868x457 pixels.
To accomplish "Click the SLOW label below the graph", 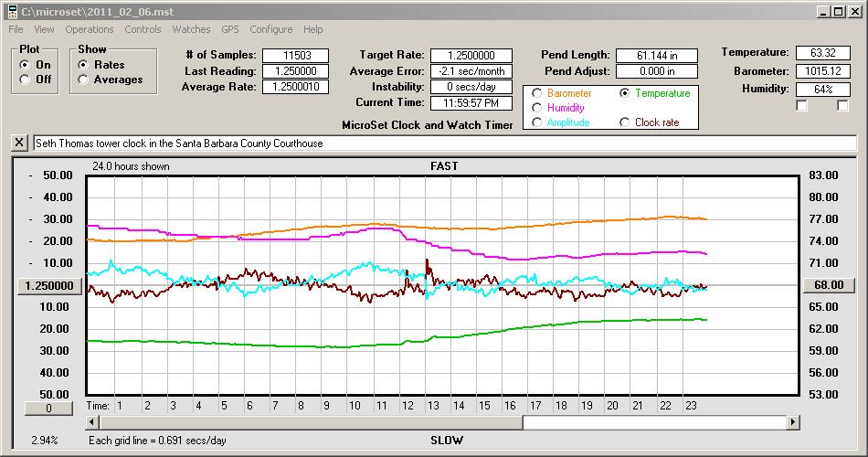I will pyautogui.click(x=446, y=441).
